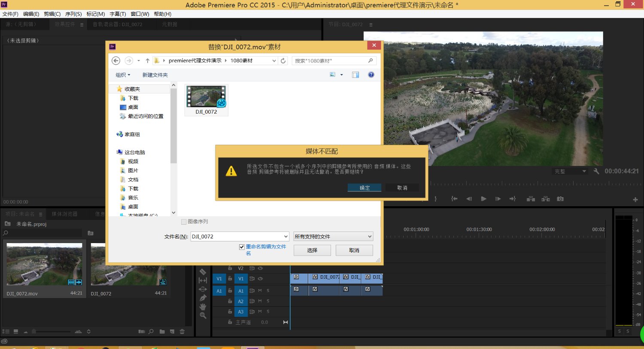The image size is (644, 349).
Task: Create new bin in project panel
Action: coord(162,331)
